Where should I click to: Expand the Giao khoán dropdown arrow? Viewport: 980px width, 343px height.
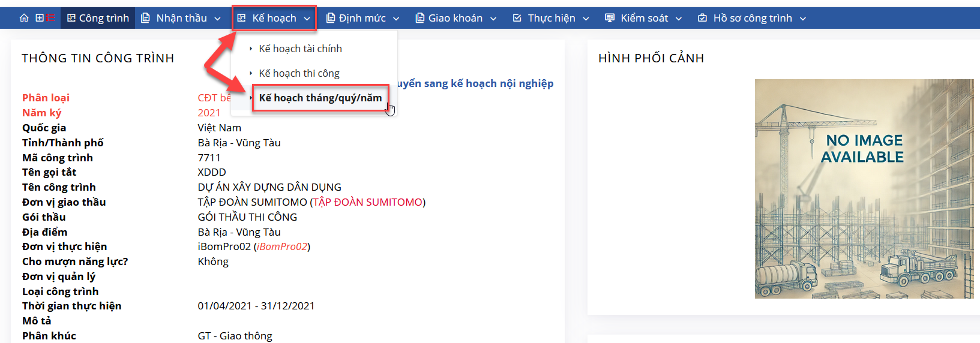coord(493,19)
